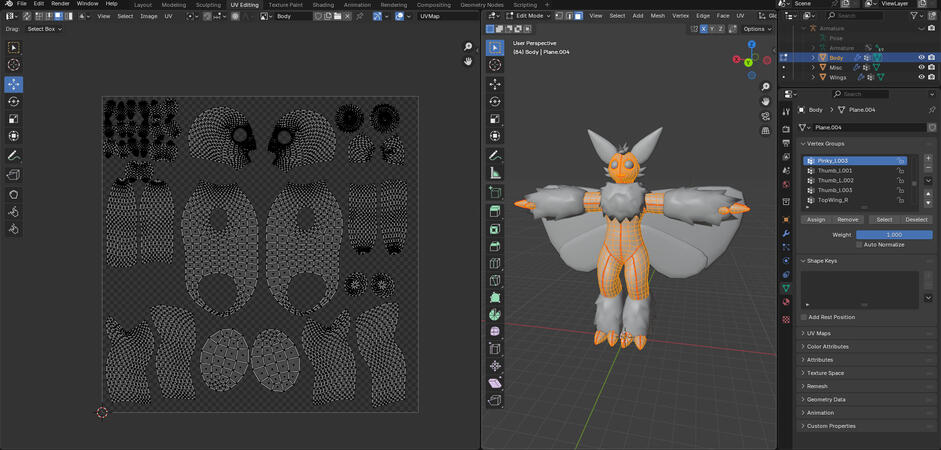This screenshot has height=450, width=941.
Task: Select the Rotate tool in UV editor
Action: click(x=14, y=102)
